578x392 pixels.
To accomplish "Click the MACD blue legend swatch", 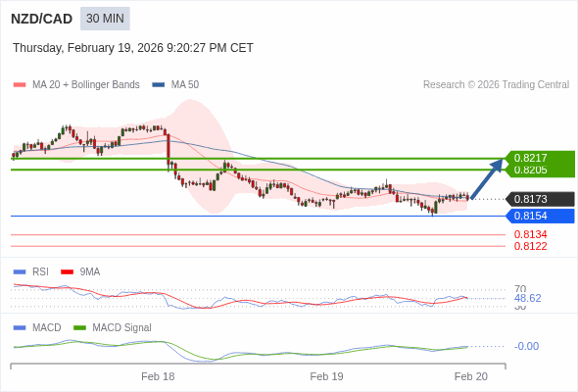I will coord(20,328).
